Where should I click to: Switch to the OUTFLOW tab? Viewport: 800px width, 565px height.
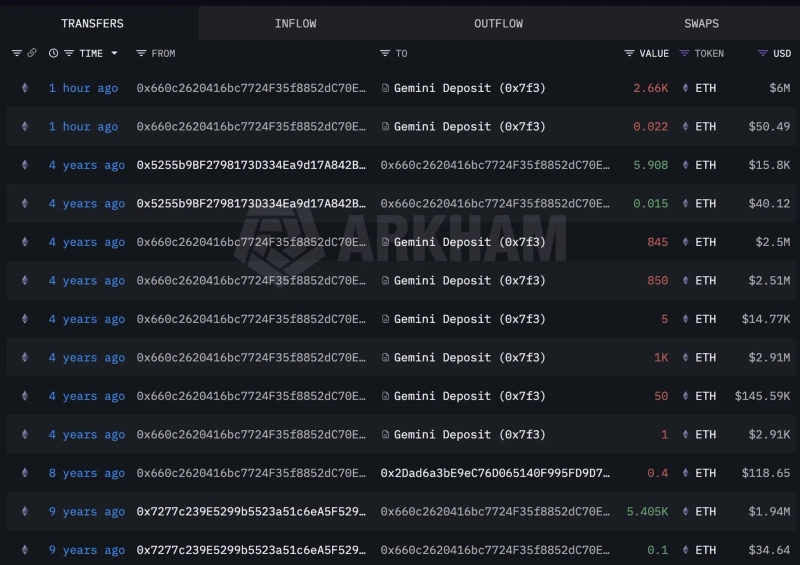(x=497, y=23)
